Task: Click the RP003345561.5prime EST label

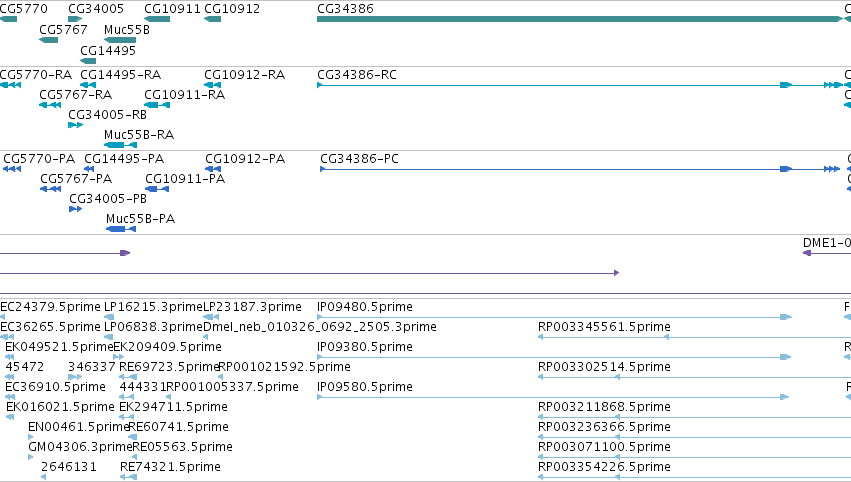Action: [x=604, y=326]
